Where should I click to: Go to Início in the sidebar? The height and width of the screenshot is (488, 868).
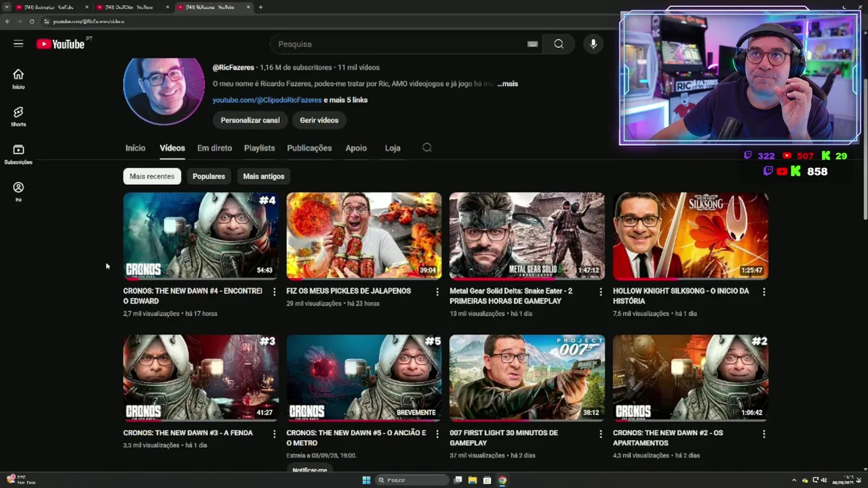tap(18, 79)
